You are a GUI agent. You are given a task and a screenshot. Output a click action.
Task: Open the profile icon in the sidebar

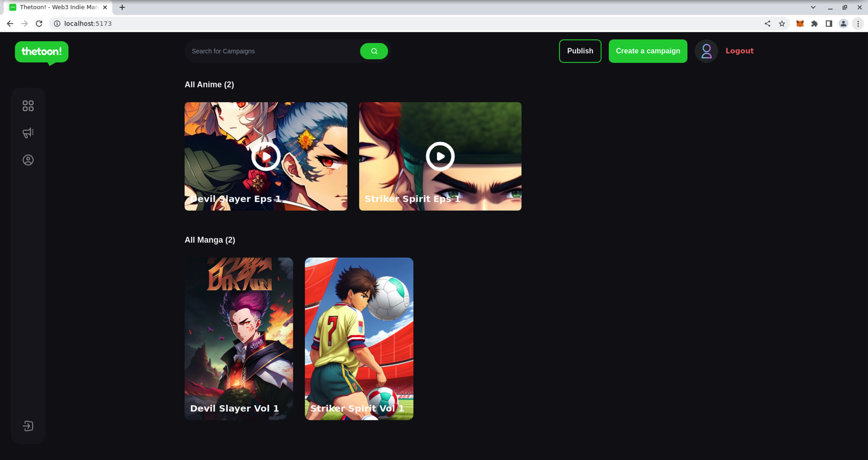point(28,160)
